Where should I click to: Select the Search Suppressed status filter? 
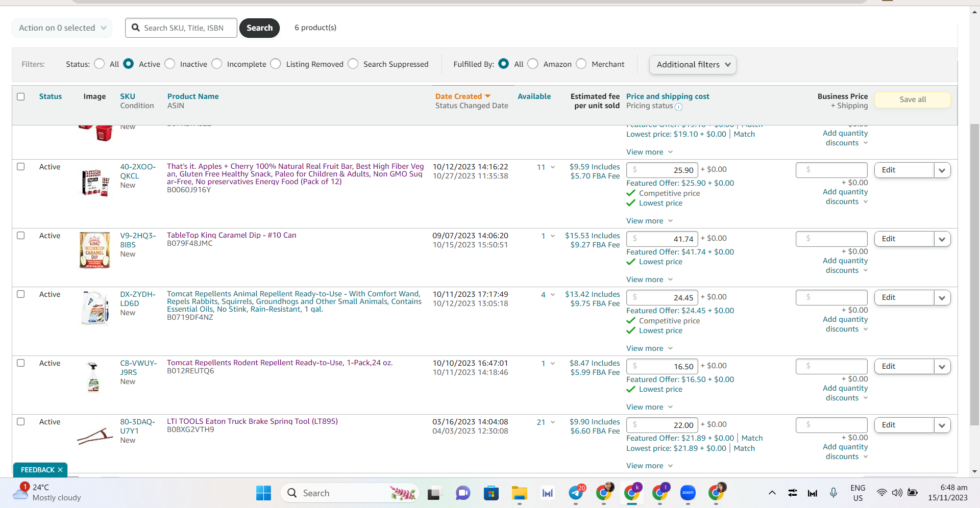coord(353,64)
